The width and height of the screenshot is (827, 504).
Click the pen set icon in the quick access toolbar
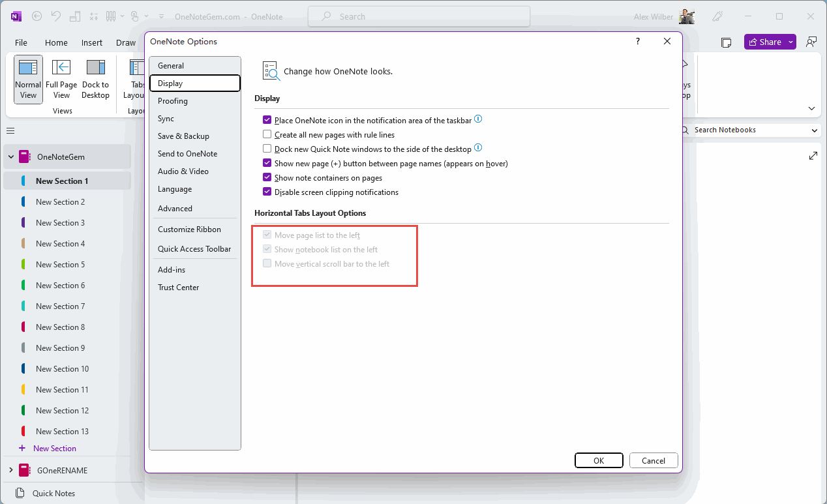click(111, 16)
